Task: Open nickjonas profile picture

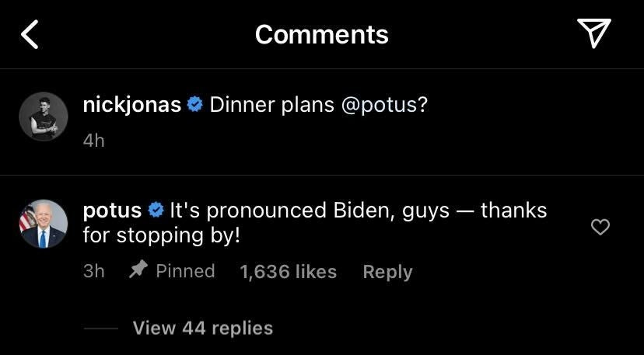Action: tap(44, 117)
